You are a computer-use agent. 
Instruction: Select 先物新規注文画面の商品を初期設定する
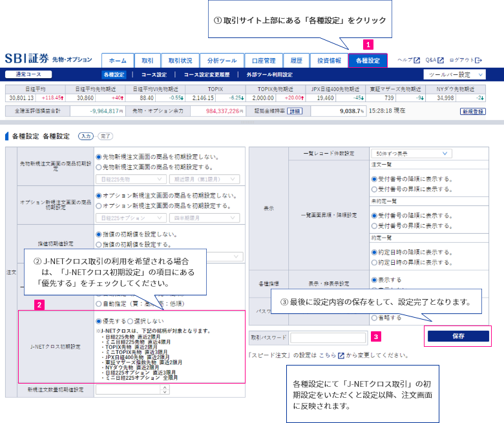pos(99,167)
